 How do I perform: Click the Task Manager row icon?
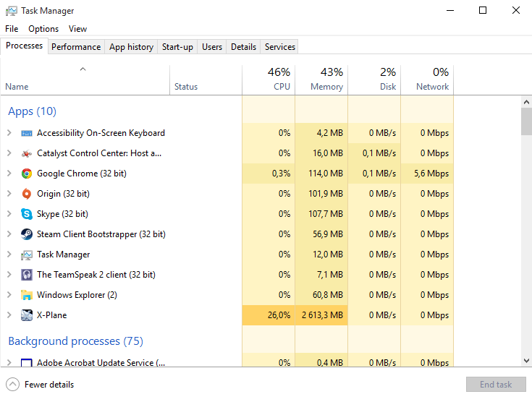[27, 255]
